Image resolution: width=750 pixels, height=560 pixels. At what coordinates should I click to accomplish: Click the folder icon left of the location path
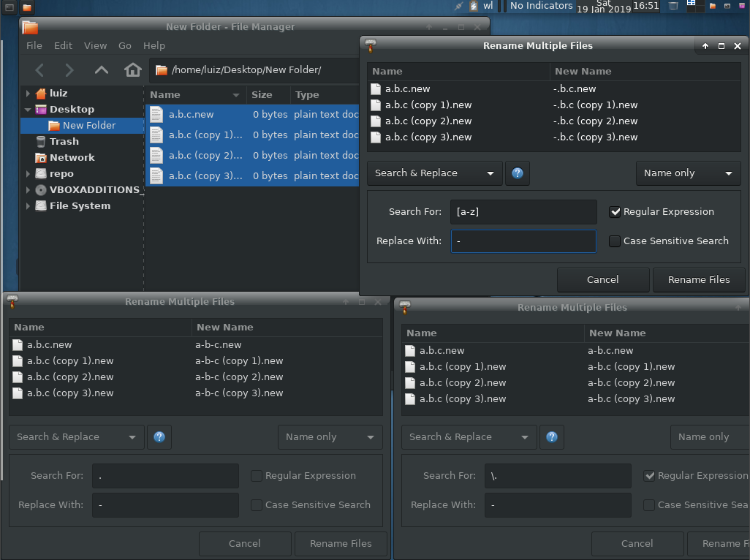pos(162,70)
